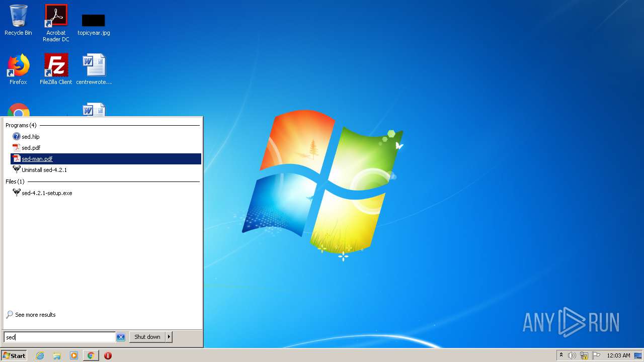Click the icon beside Uninstall sed-4.2.1
644x362 pixels.
pos(17,170)
